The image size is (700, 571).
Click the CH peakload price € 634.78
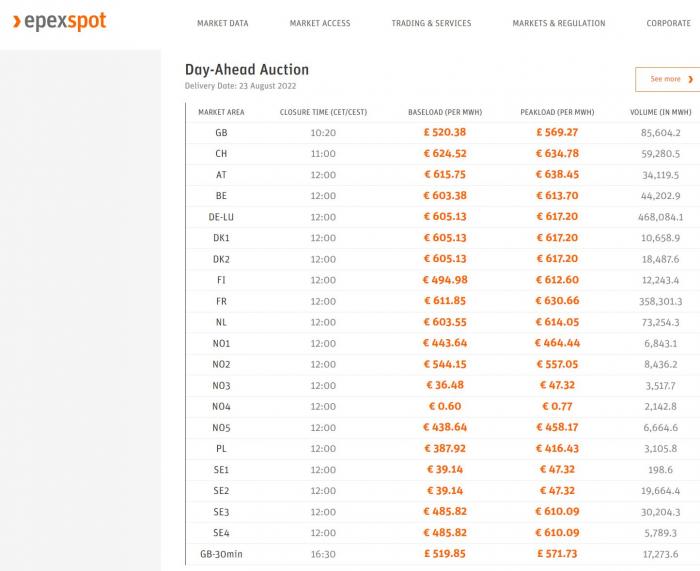click(x=557, y=154)
